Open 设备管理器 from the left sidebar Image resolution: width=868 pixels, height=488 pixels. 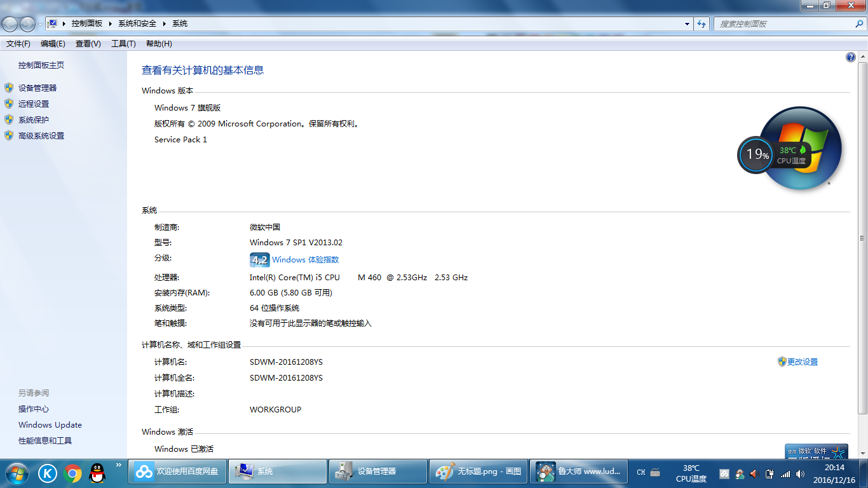37,88
